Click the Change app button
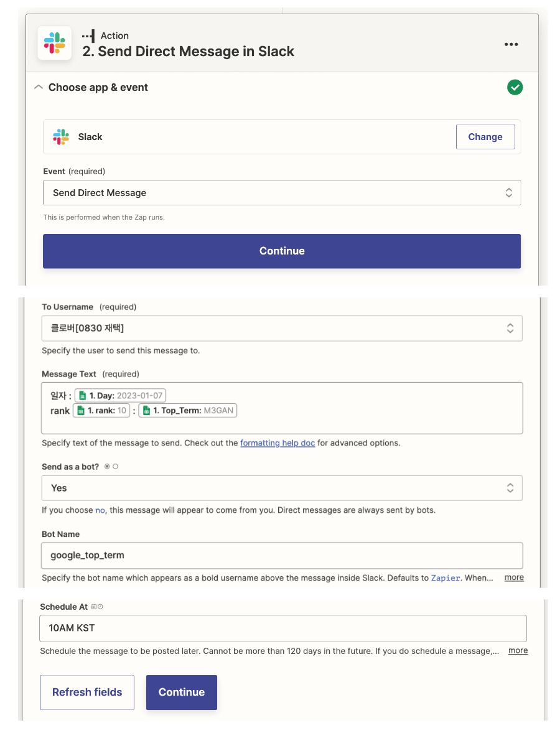 pos(485,137)
